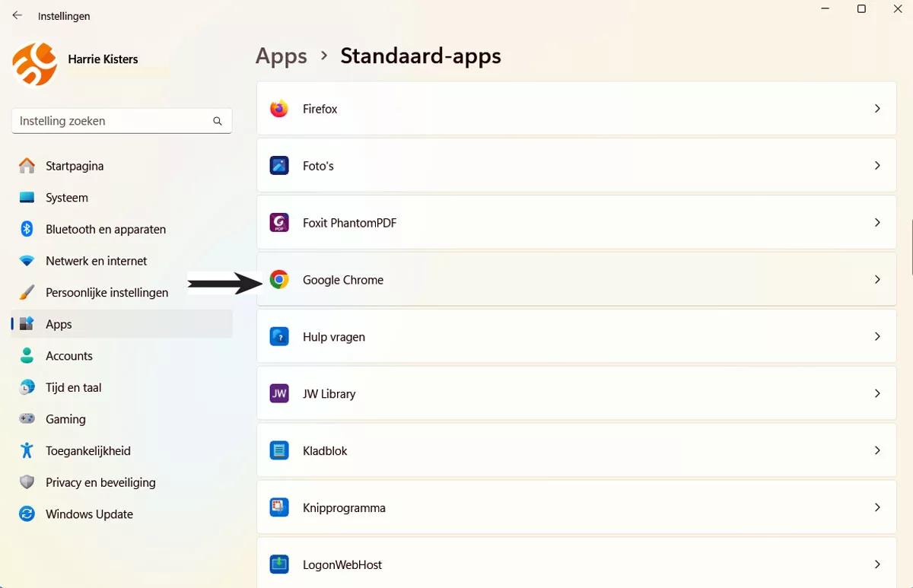Open Windows Update label
This screenshot has height=588, width=913.
(89, 514)
